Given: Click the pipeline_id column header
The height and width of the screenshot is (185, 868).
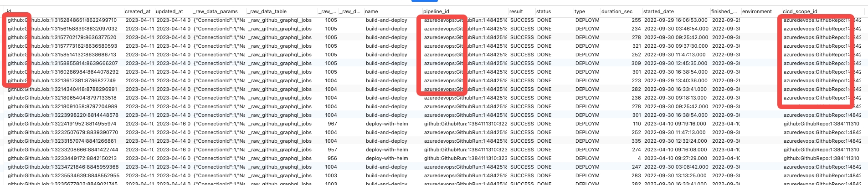Looking at the screenshot, I should click(436, 11).
